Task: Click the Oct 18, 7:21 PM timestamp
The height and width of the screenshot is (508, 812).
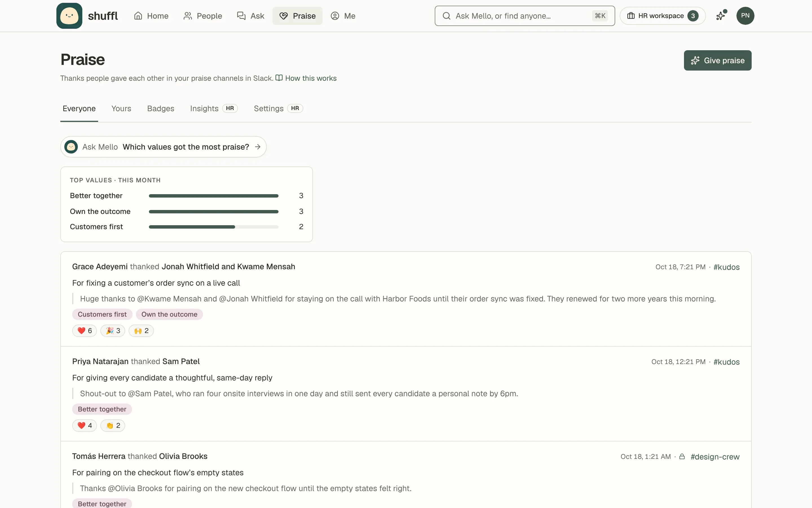Action: 680,267
